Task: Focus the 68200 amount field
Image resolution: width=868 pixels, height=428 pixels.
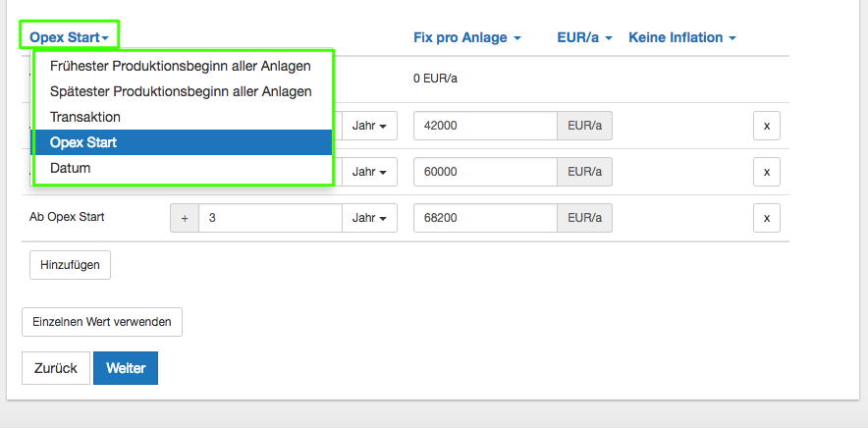Action: (485, 218)
